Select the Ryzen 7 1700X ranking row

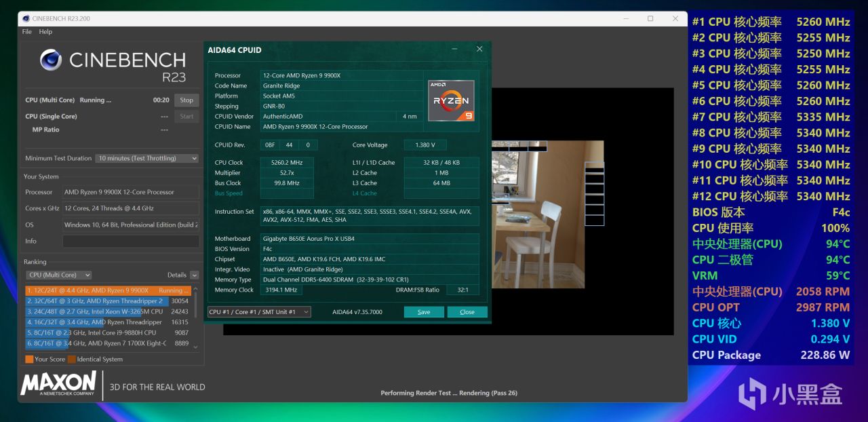click(x=108, y=343)
